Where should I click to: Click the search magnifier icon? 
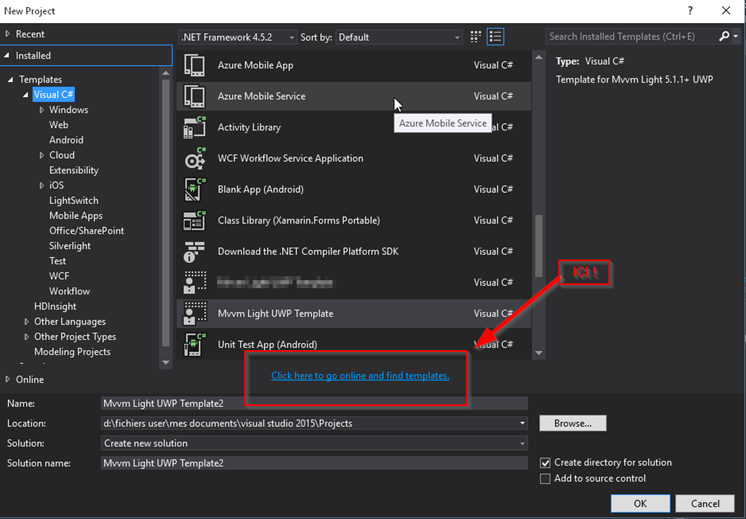(724, 36)
